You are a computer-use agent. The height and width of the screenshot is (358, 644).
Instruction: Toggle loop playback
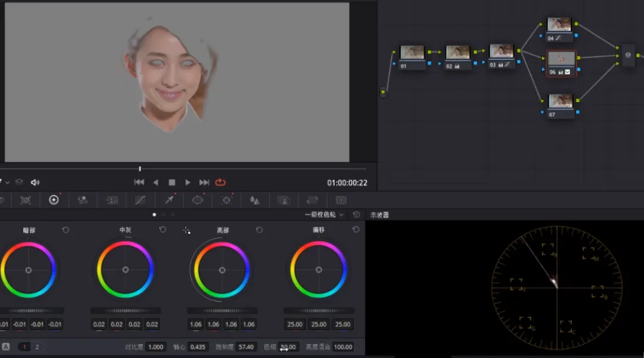click(221, 182)
